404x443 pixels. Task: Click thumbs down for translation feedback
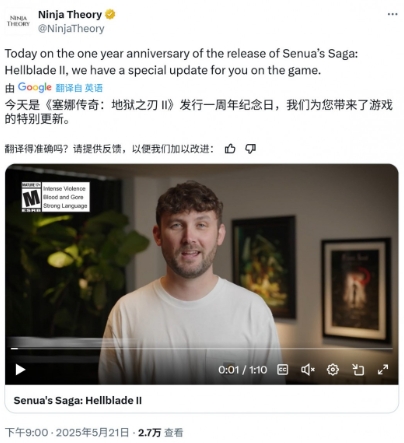[250, 149]
